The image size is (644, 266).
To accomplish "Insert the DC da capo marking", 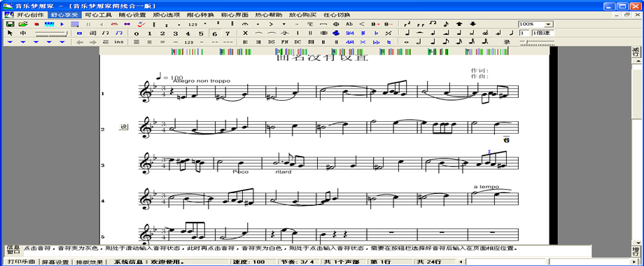I will pyautogui.click(x=297, y=42).
